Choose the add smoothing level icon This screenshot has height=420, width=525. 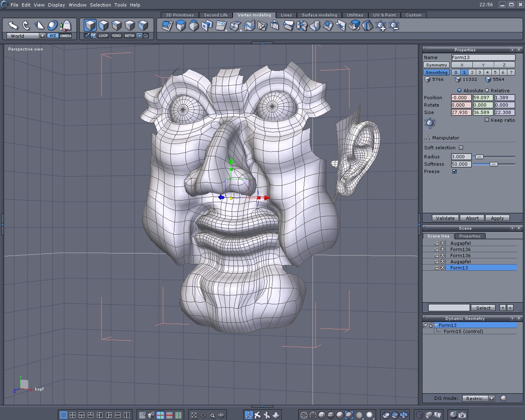(381, 26)
